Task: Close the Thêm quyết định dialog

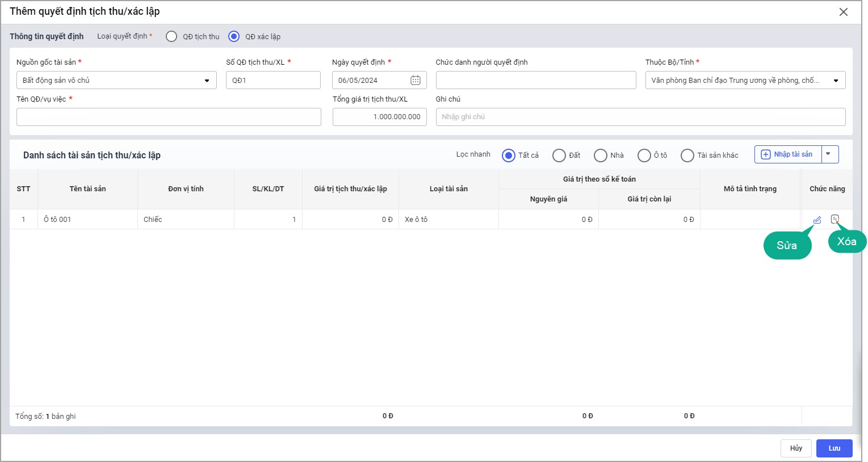Action: [x=843, y=12]
